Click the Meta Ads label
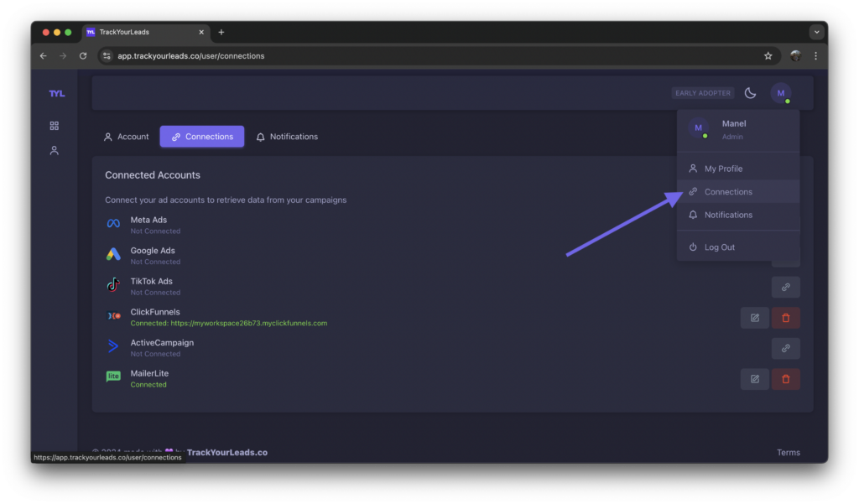Image resolution: width=859 pixels, height=504 pixels. coord(148,221)
